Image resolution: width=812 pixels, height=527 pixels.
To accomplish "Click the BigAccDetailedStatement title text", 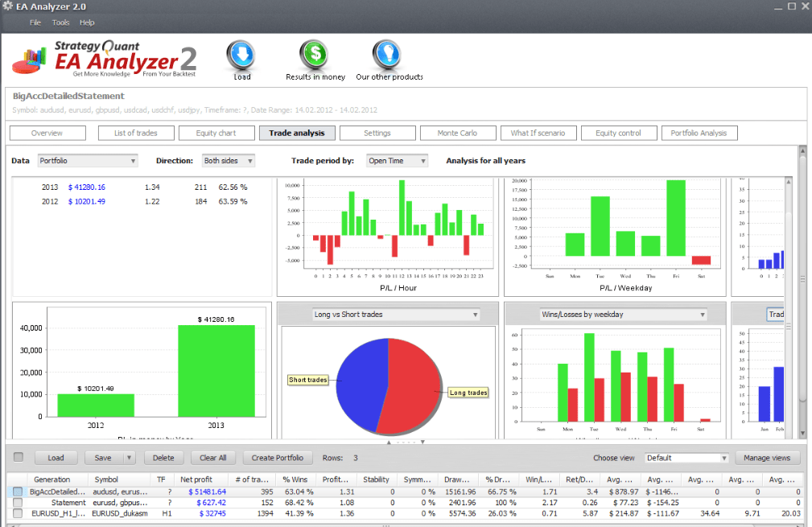I will coord(68,97).
